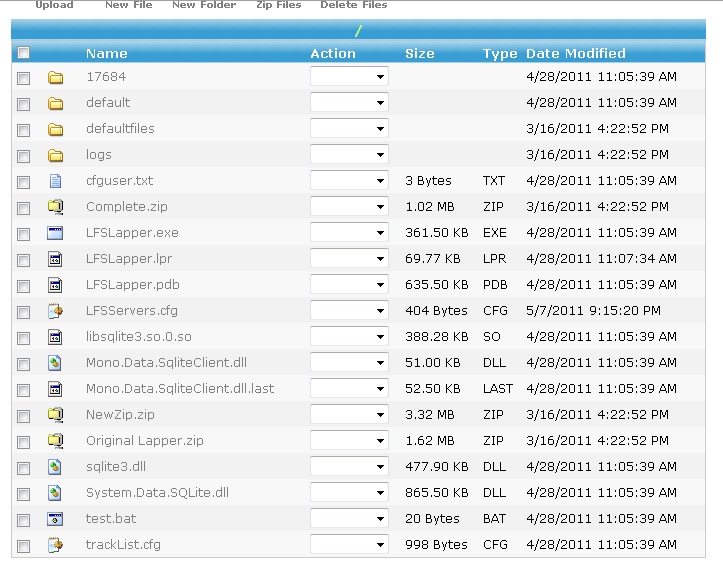Click the file icon for LFSLapper.pdb
Viewport: 723px width, 563px height.
pos(55,285)
